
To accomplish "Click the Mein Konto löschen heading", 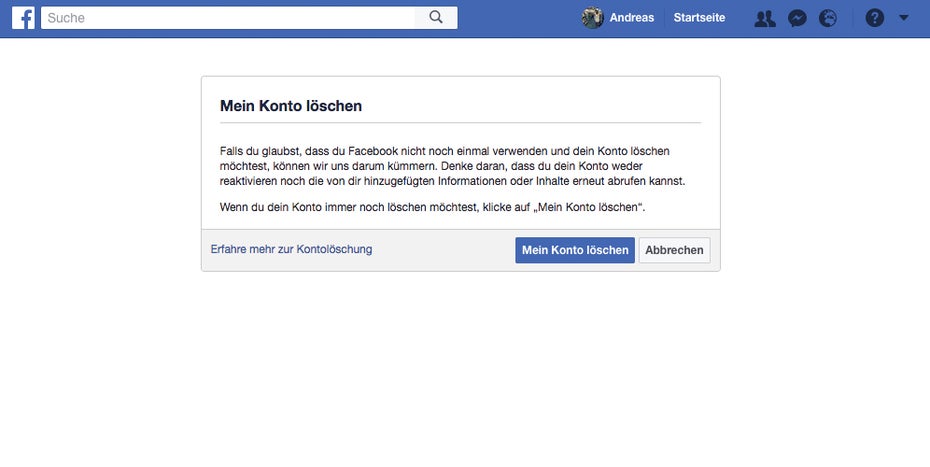I will coord(291,106).
